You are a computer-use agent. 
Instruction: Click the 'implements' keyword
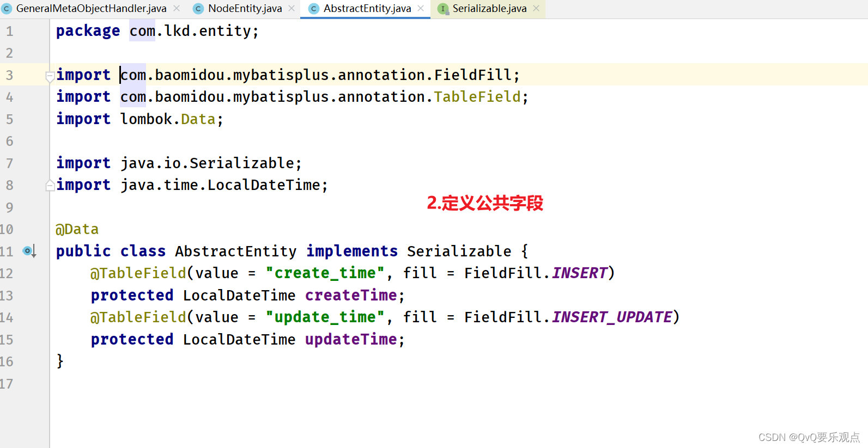click(352, 251)
